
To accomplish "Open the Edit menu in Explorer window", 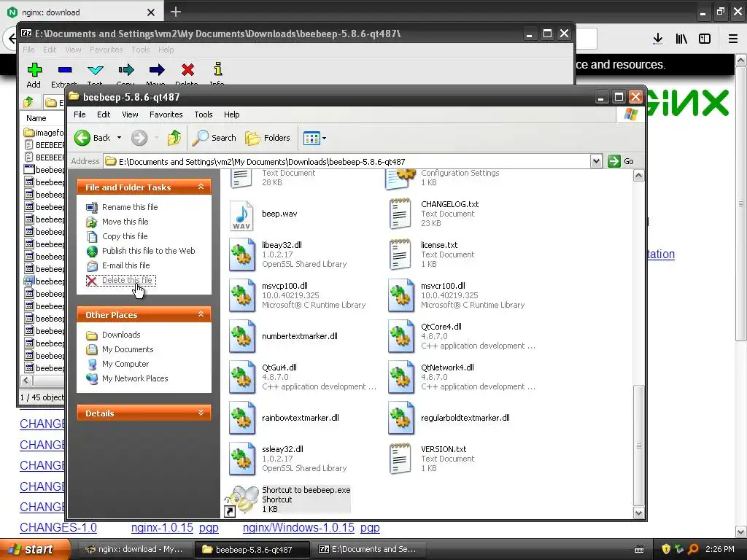I will 104,114.
